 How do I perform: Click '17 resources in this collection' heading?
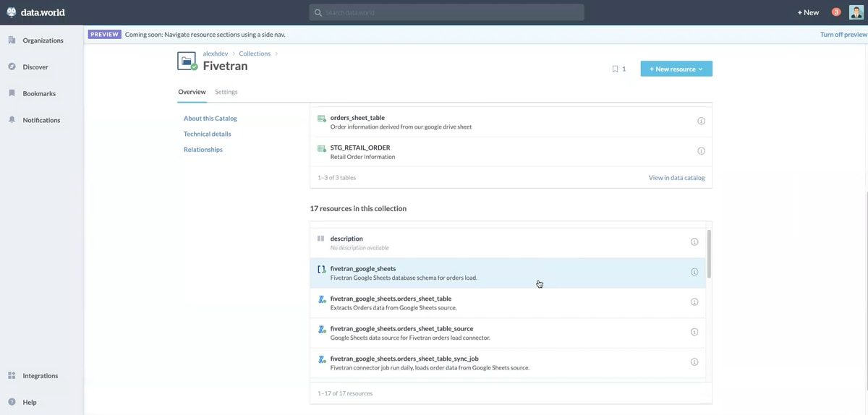point(358,208)
